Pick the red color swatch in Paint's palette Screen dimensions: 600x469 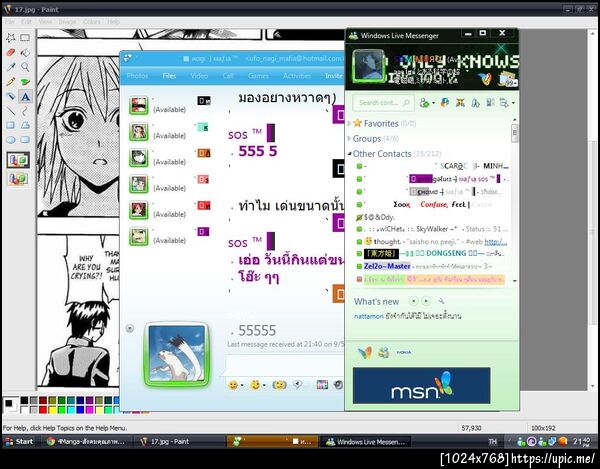pos(43,410)
